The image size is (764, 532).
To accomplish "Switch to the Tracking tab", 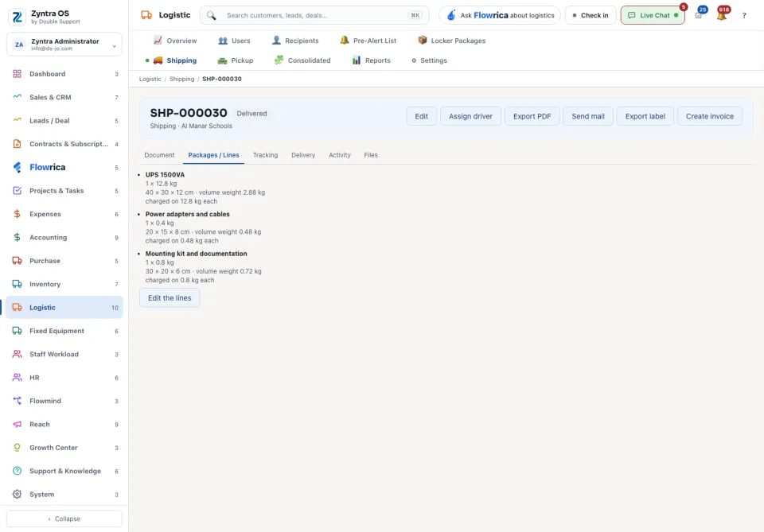I will coord(265,155).
